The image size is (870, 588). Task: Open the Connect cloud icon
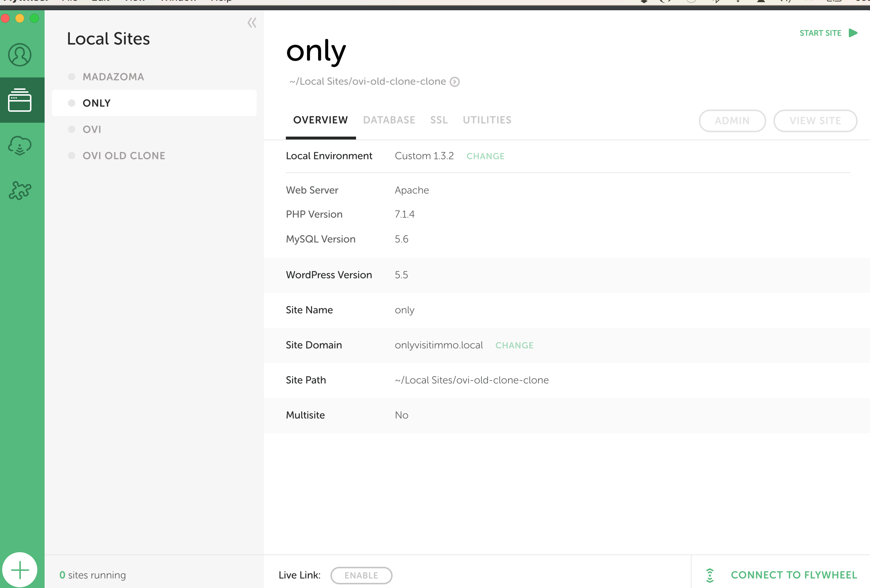(x=19, y=145)
